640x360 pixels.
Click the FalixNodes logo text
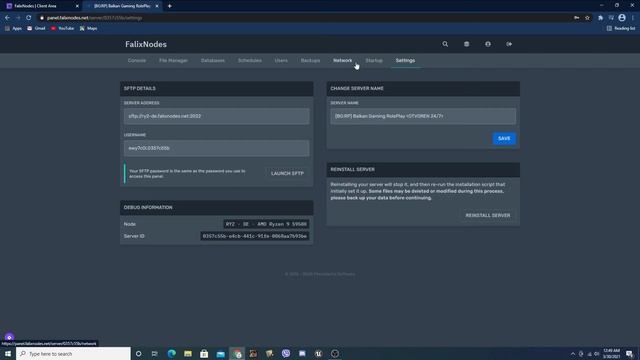[x=146, y=44]
